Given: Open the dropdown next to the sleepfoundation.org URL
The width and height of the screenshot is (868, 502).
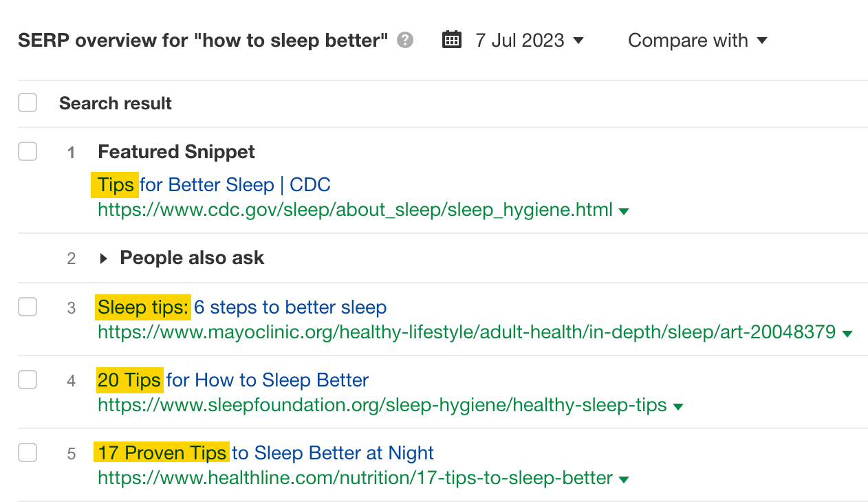Looking at the screenshot, I should pos(678,406).
